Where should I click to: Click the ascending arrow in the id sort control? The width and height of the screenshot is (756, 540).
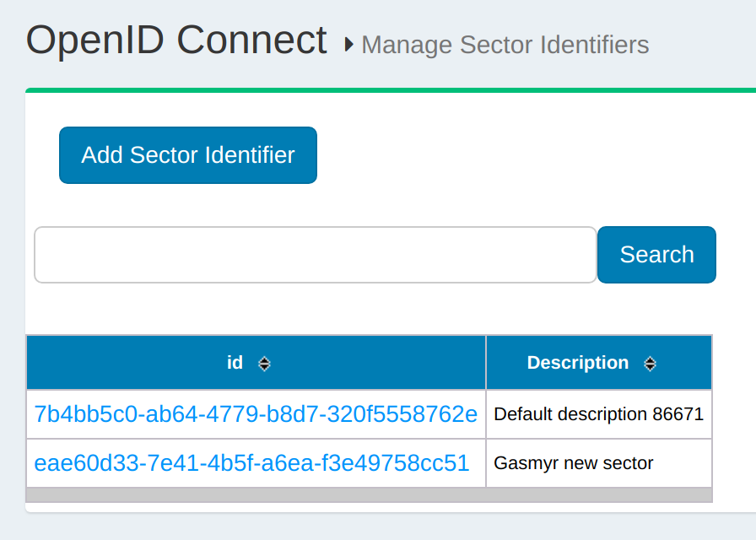264,359
